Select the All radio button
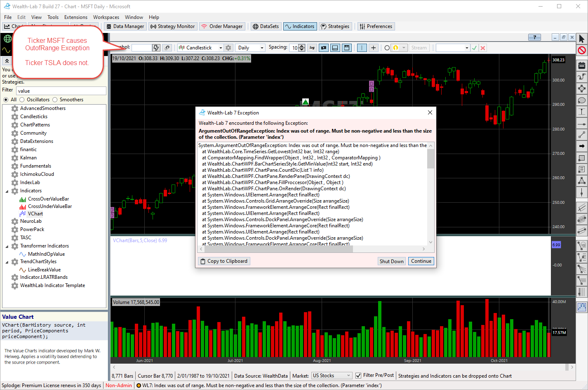Screen dimensions: 588x390 [x=6, y=100]
